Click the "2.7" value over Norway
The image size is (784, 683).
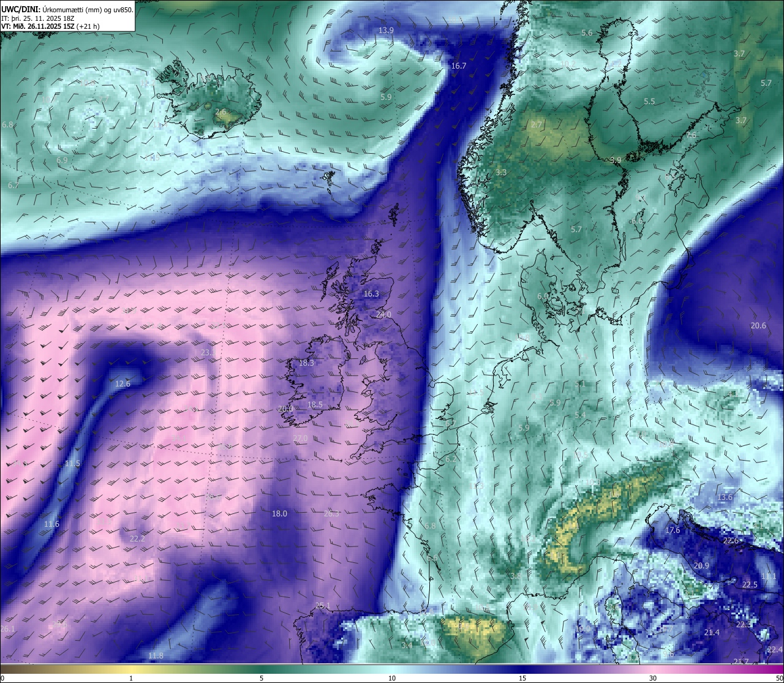(x=536, y=125)
